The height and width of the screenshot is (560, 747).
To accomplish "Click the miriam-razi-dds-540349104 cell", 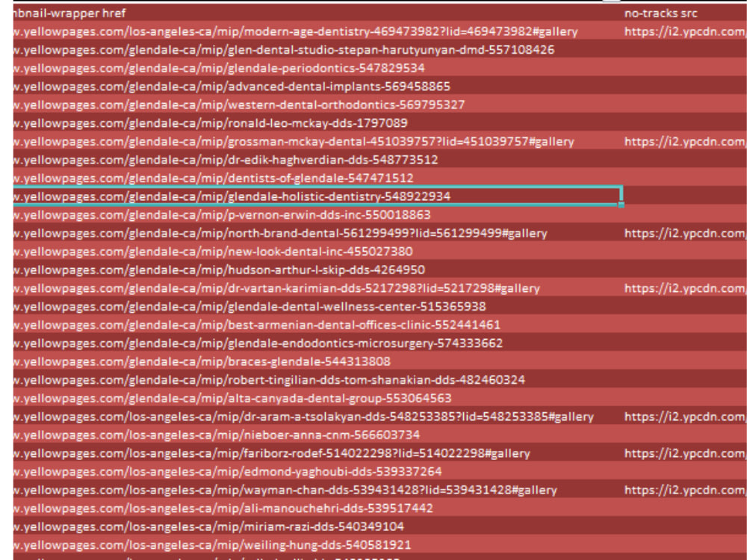I will pyautogui.click(x=317, y=526).
